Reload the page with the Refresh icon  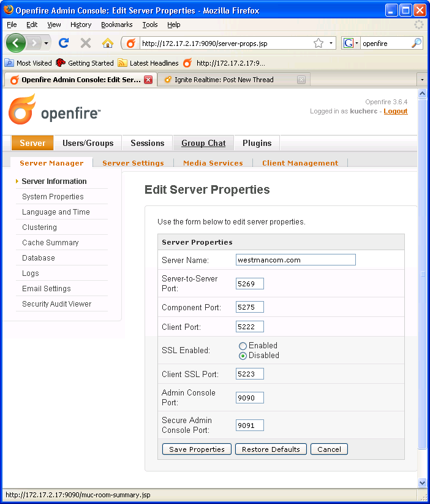pyautogui.click(x=64, y=43)
